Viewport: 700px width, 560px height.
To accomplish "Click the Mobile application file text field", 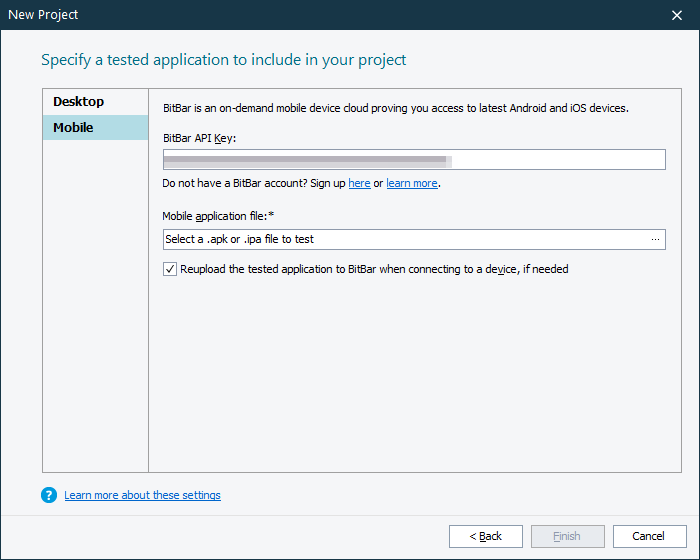I will point(405,240).
